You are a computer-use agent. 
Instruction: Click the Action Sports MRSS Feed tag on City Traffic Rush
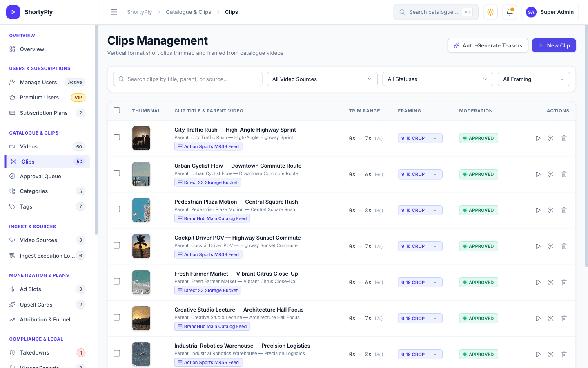tap(208, 146)
